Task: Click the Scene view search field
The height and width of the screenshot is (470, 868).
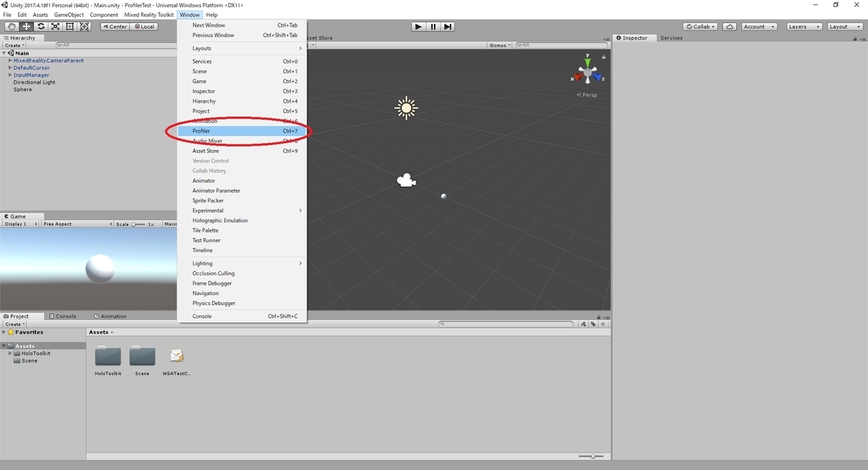Action: pos(561,45)
